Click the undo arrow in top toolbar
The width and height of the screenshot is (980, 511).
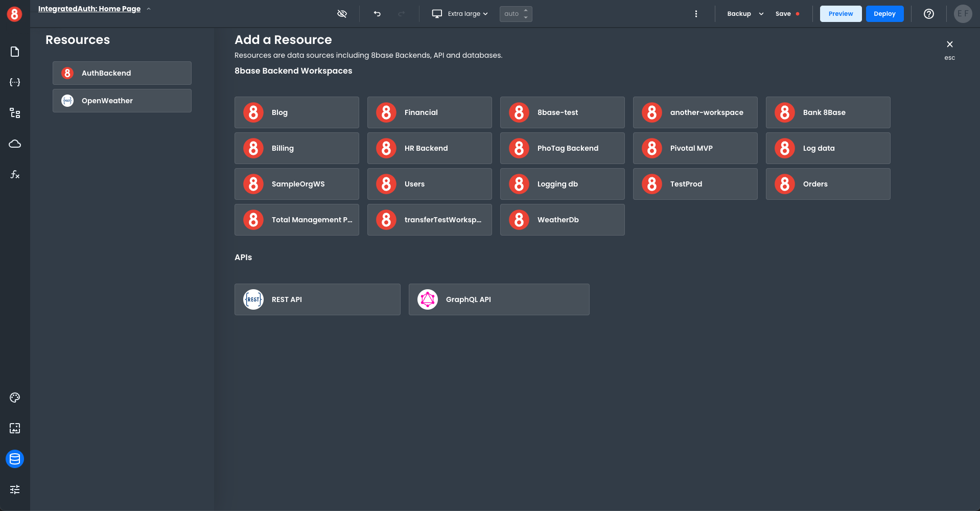[x=377, y=14]
